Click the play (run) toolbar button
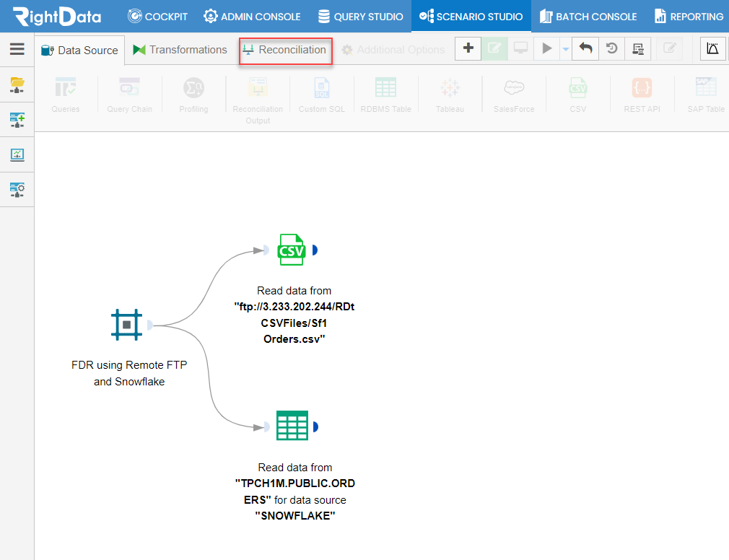This screenshot has width=729, height=560. (x=547, y=48)
